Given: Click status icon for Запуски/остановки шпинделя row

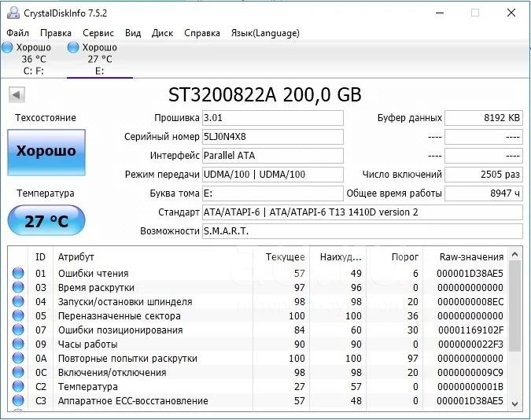Looking at the screenshot, I should coord(18,301).
